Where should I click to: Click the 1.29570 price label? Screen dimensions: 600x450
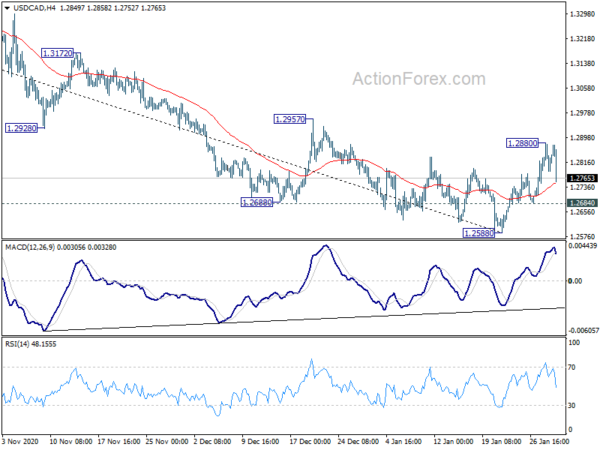[290, 119]
